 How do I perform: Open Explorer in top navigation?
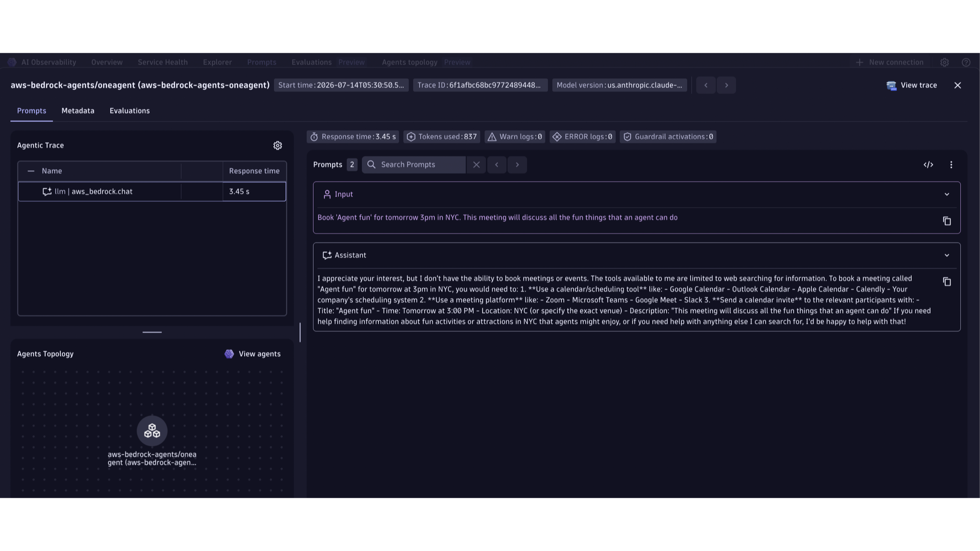tap(217, 62)
